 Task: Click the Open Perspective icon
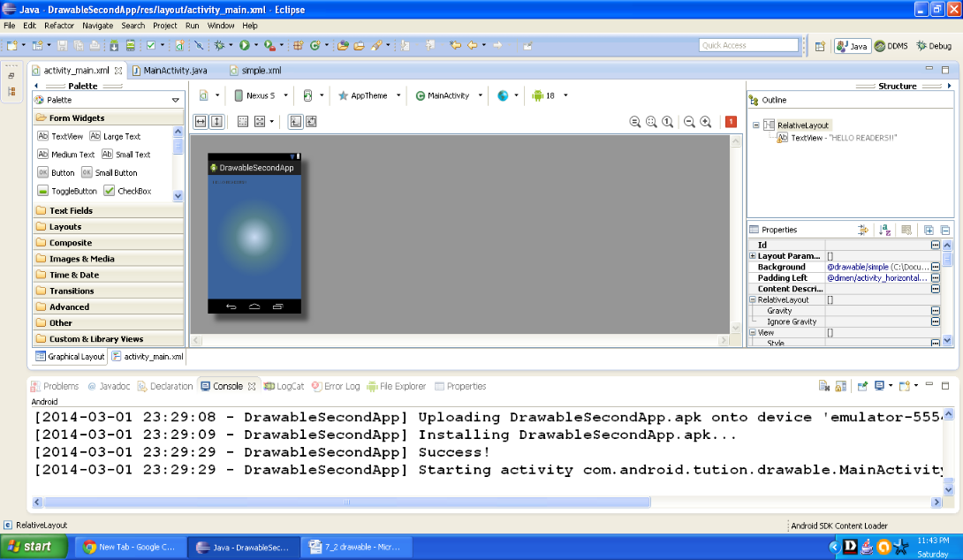(820, 46)
